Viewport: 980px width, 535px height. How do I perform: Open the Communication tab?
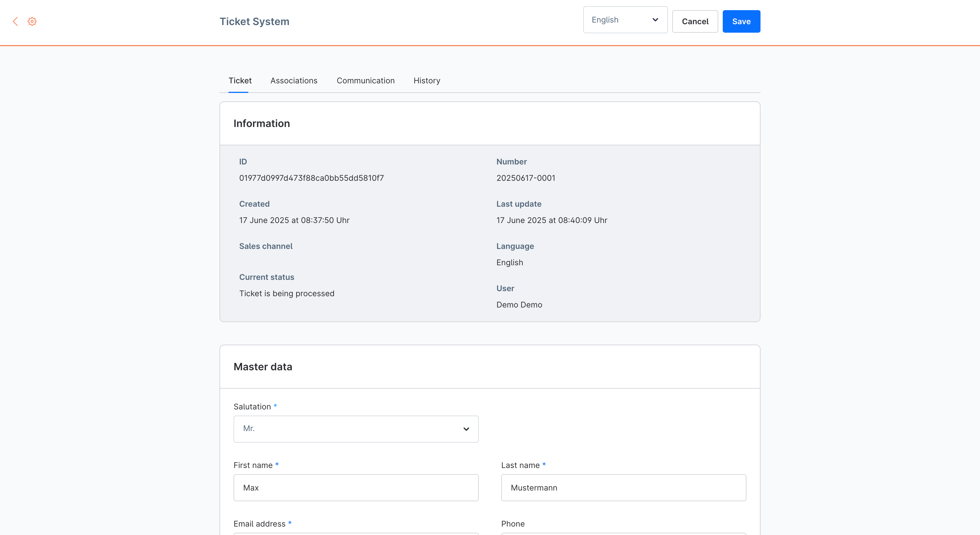pyautogui.click(x=365, y=81)
